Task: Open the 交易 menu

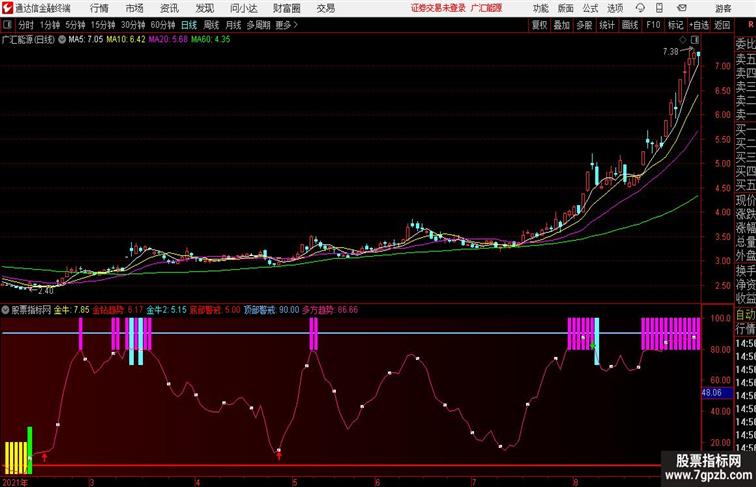Action: [x=325, y=8]
